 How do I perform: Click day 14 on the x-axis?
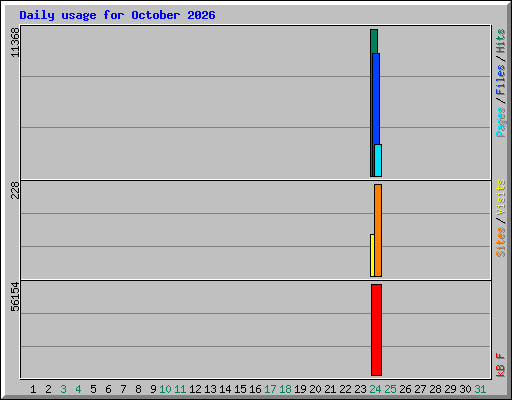(x=225, y=389)
